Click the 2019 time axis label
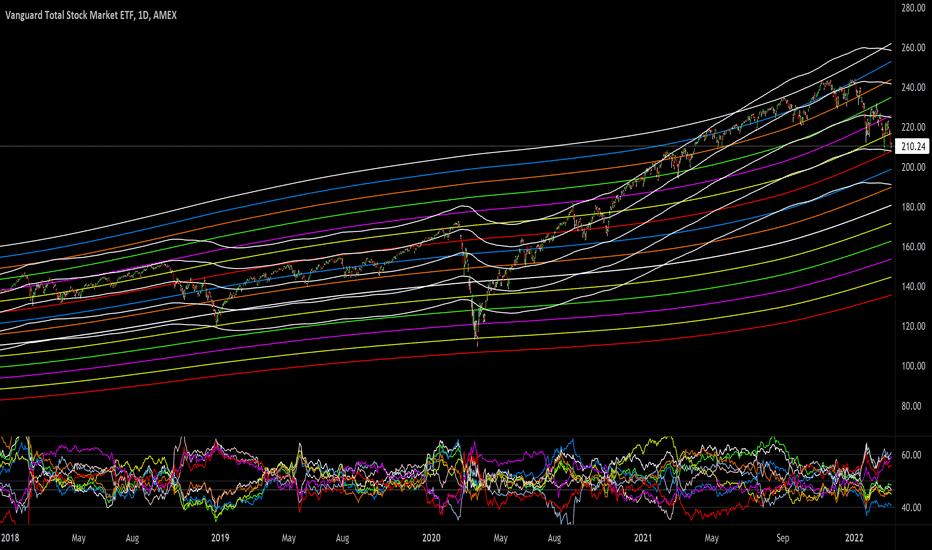Image resolution: width=932 pixels, height=550 pixels. click(220, 538)
